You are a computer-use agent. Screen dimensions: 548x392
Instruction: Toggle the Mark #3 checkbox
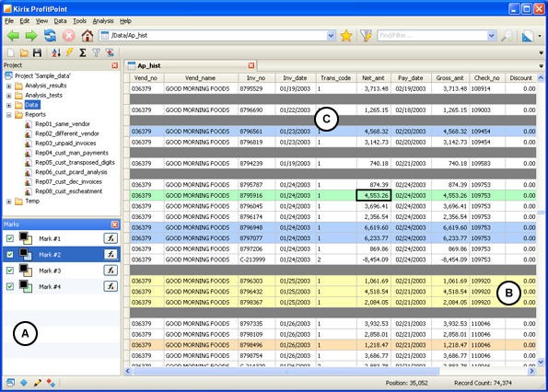[x=10, y=271]
